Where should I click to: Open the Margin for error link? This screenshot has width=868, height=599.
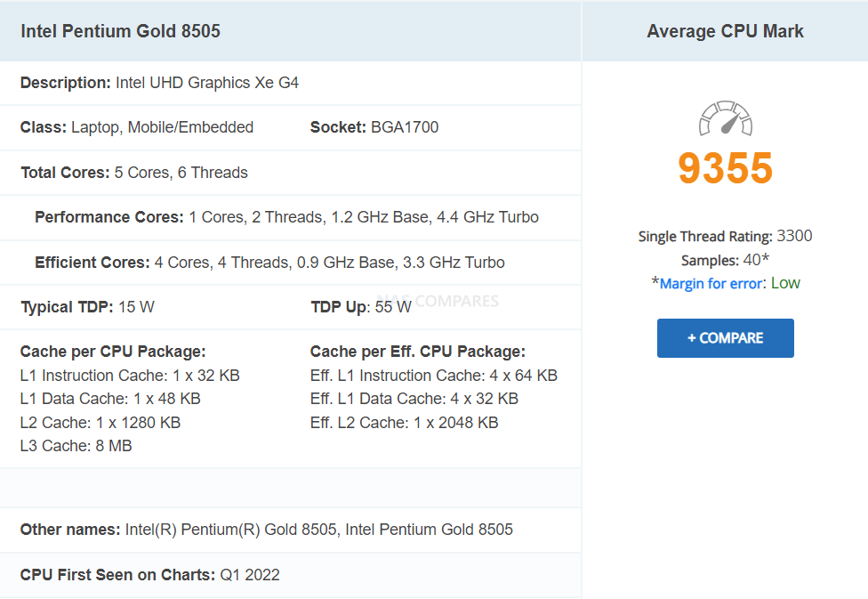(711, 284)
